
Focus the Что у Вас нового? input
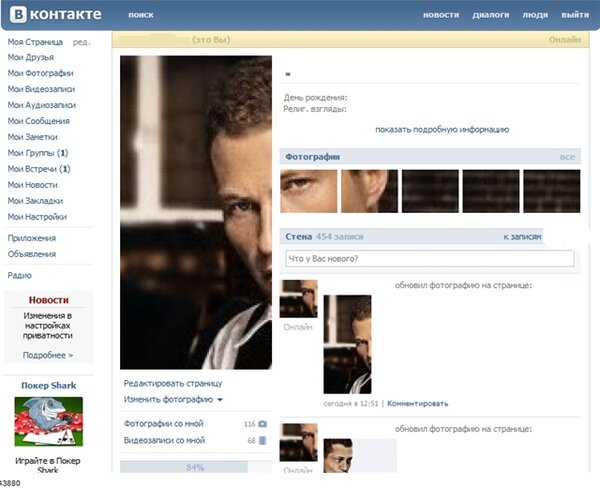430,259
